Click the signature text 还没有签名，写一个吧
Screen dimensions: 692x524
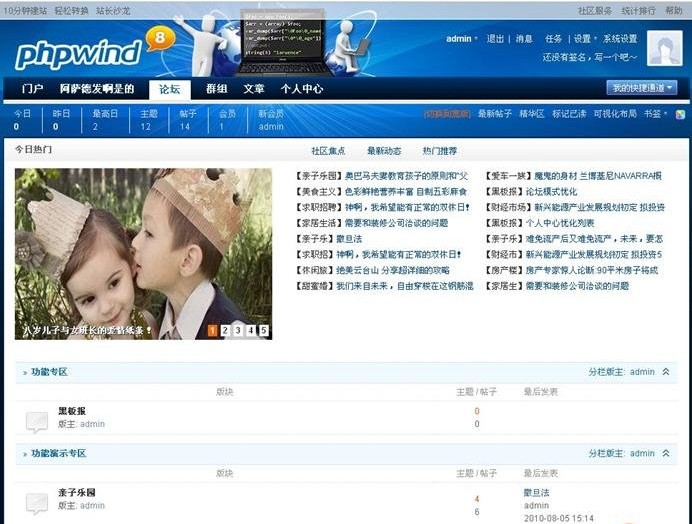pyautogui.click(x=590, y=57)
